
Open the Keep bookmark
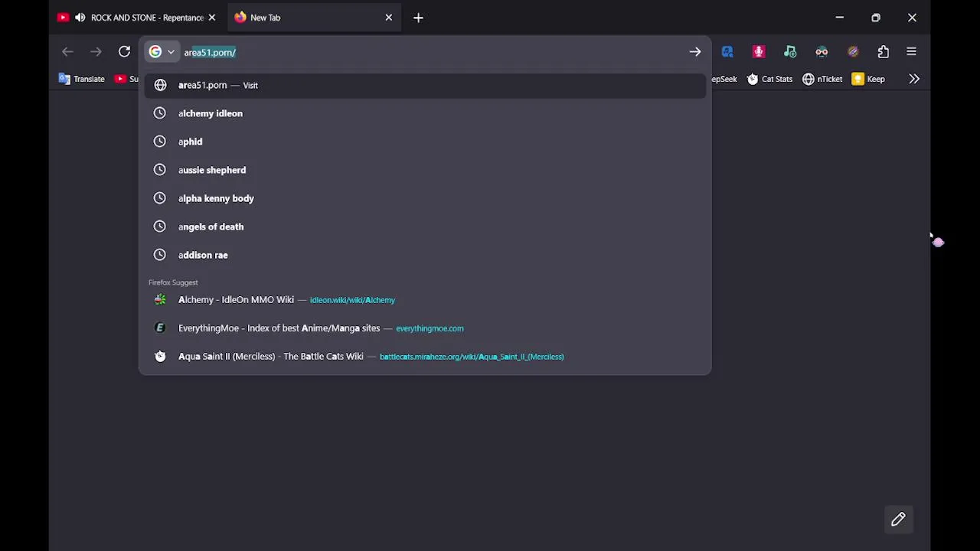(x=869, y=79)
